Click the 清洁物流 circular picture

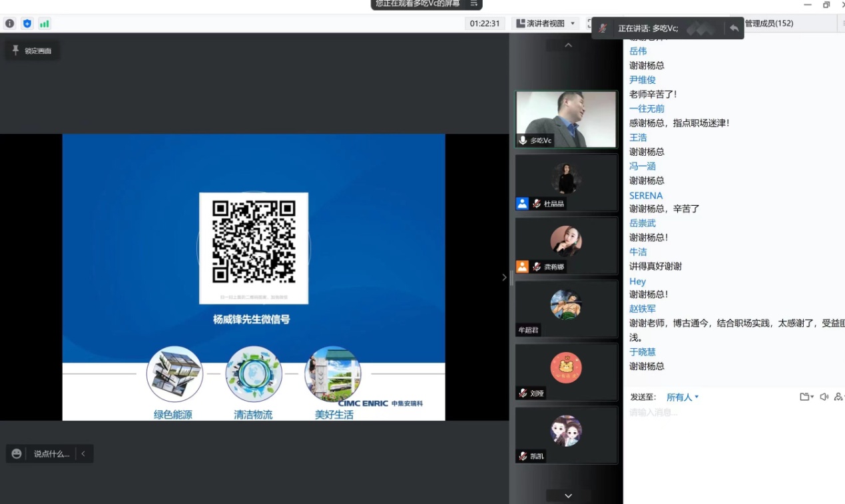tap(254, 374)
